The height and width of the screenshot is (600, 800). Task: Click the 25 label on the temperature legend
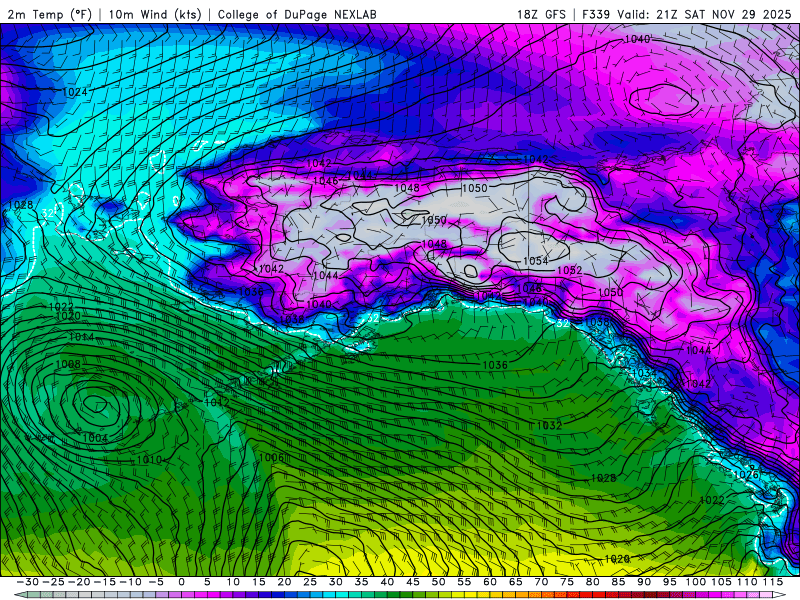(x=310, y=582)
